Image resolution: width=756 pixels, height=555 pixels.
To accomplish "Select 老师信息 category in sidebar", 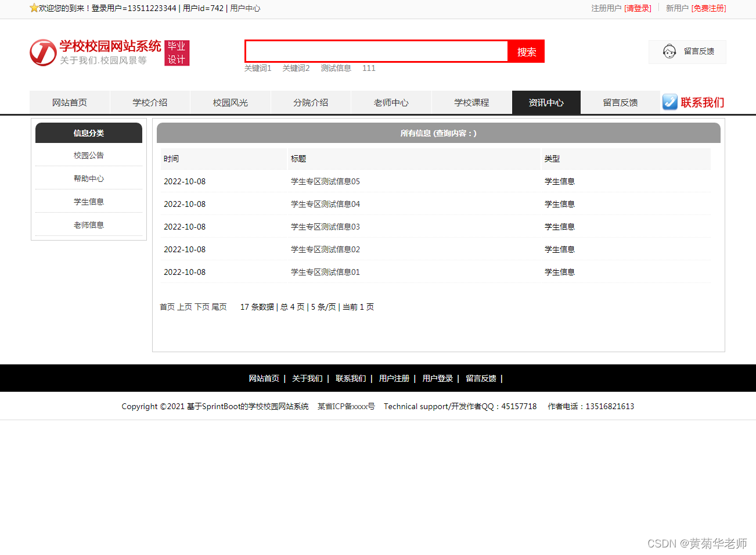I will 89,225.
